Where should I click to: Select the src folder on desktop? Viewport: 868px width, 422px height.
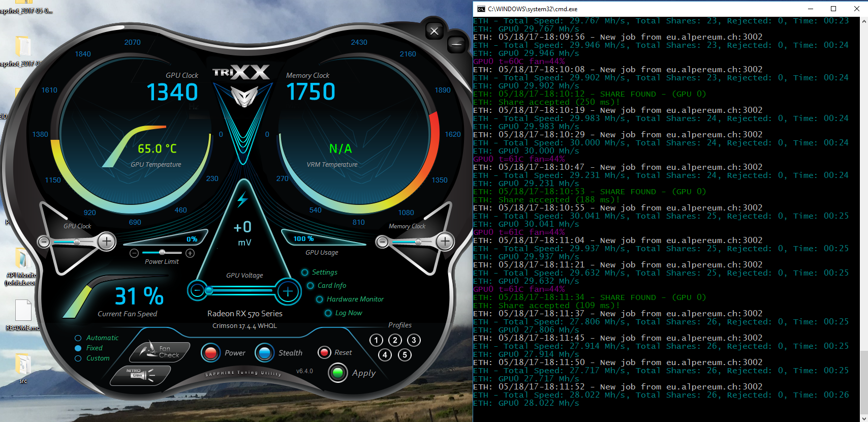(23, 369)
